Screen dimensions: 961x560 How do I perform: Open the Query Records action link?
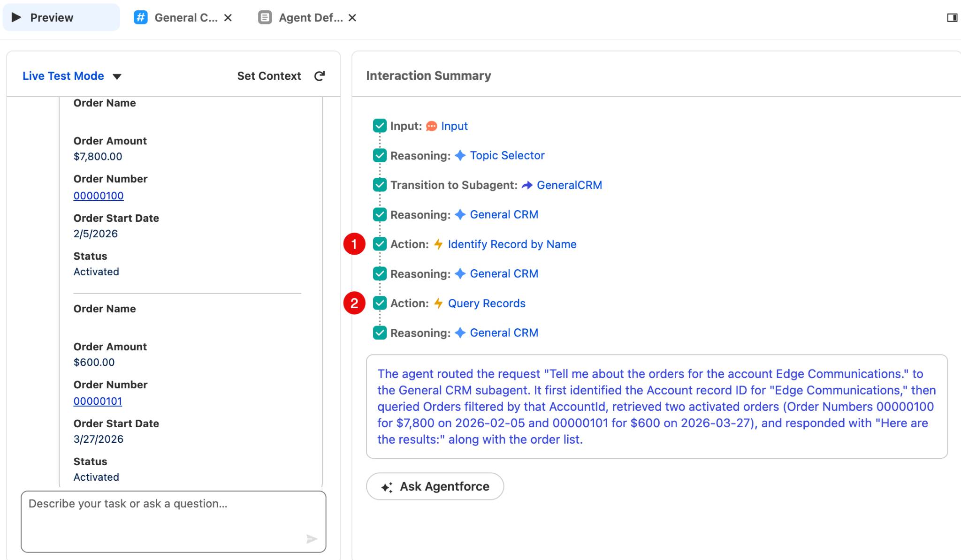pos(487,303)
